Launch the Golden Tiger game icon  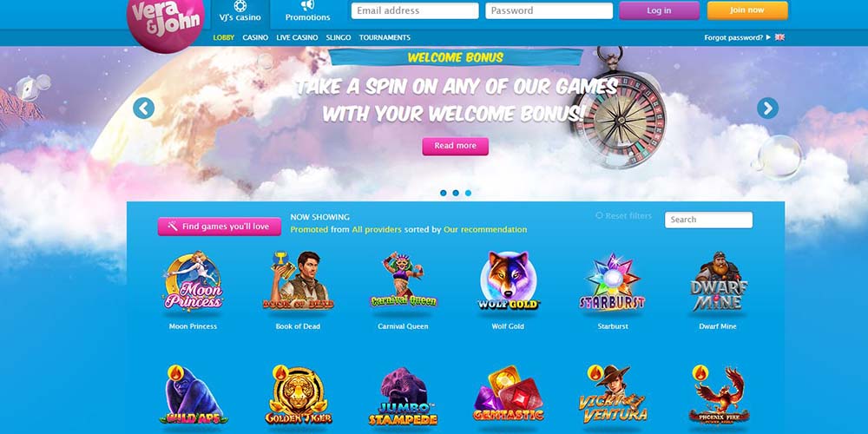click(299, 395)
